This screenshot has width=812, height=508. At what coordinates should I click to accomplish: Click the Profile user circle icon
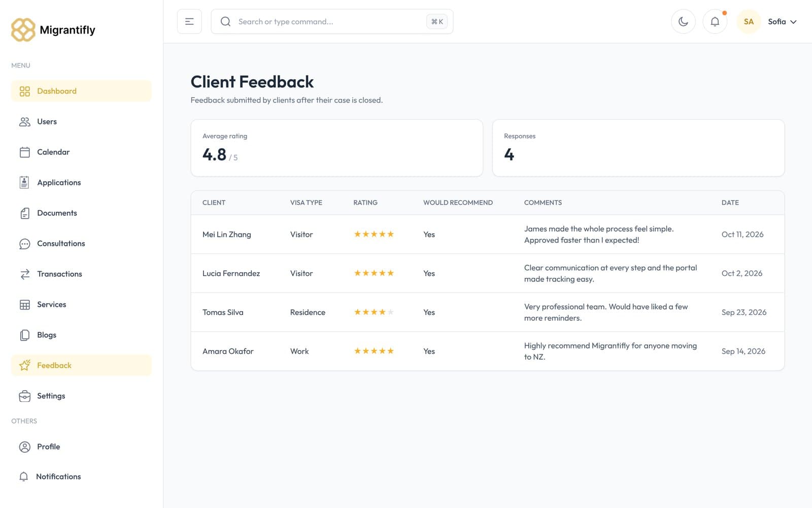click(24, 447)
